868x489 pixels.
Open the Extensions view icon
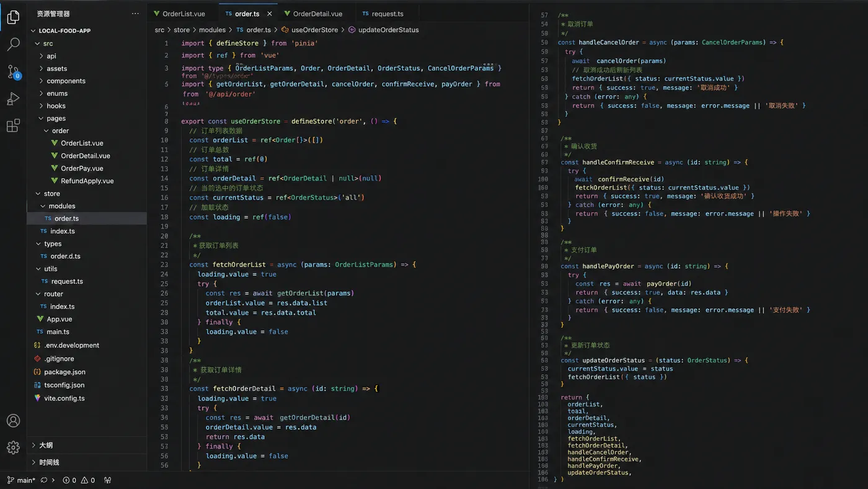click(13, 126)
